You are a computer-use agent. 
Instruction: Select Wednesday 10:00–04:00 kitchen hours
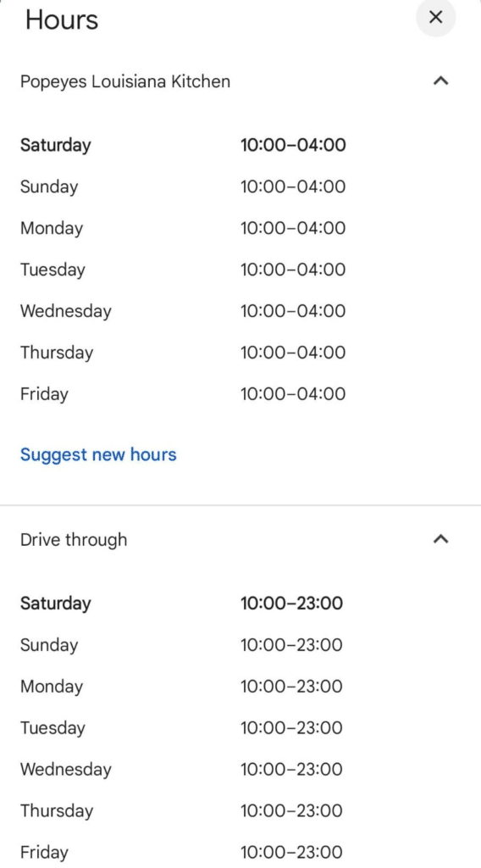(x=183, y=311)
